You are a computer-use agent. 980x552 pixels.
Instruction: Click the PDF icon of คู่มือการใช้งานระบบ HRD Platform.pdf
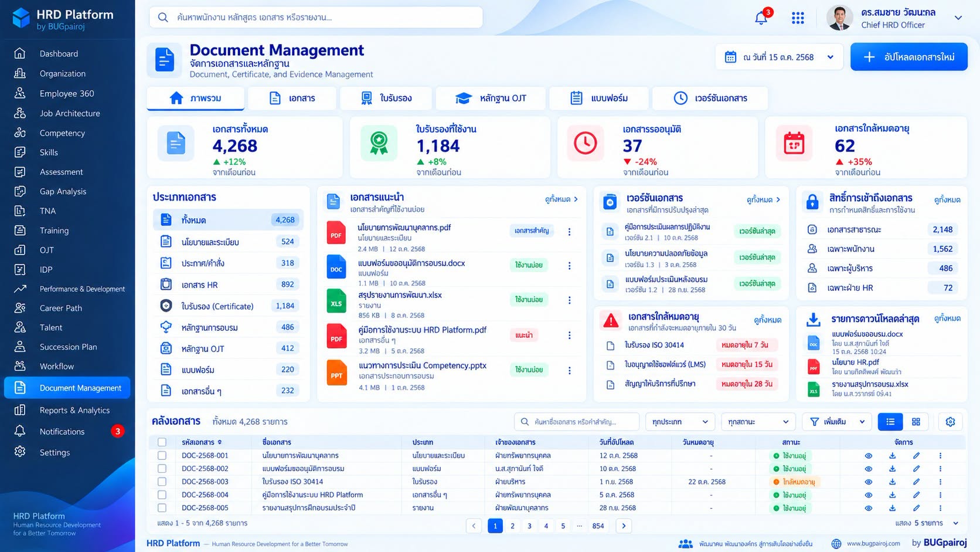(336, 337)
